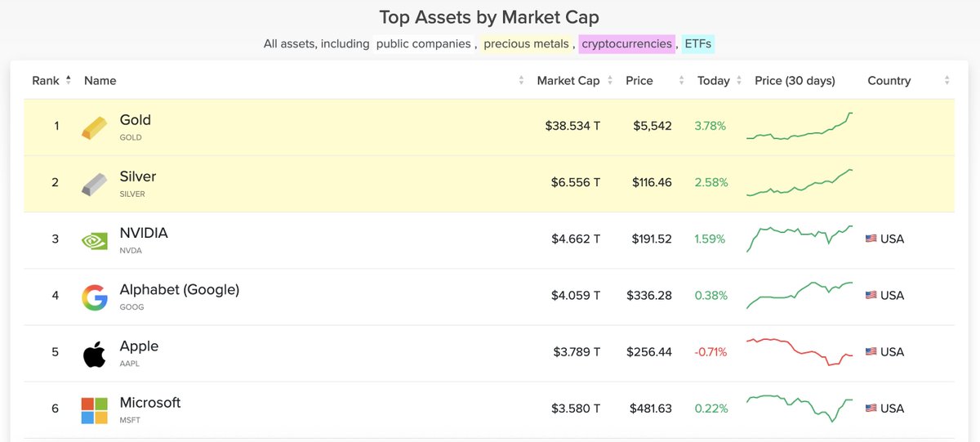The image size is (980, 442).
Task: Sort by Name column arrows
Action: coord(521,80)
